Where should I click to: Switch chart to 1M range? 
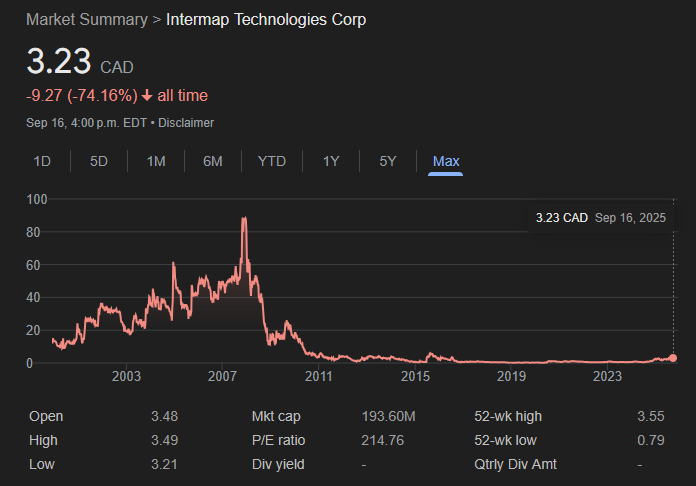[156, 161]
